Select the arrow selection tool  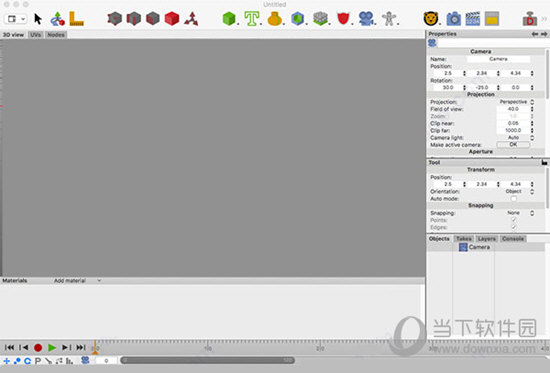click(x=38, y=19)
